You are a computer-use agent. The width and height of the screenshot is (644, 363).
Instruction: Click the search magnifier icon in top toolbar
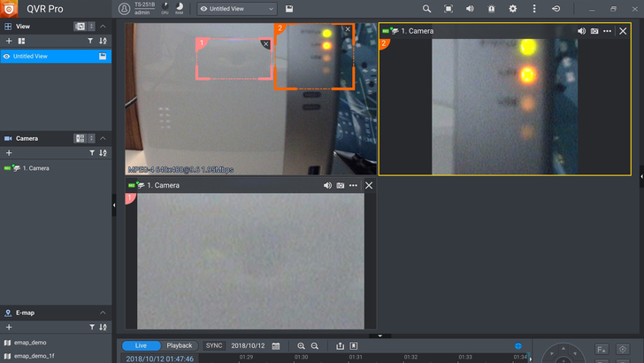point(426,9)
